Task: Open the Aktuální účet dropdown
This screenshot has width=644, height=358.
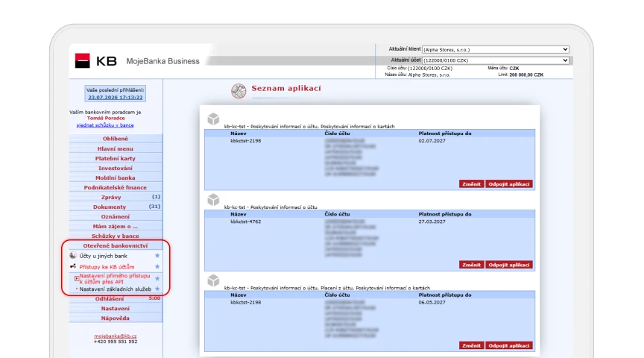Action: point(496,60)
